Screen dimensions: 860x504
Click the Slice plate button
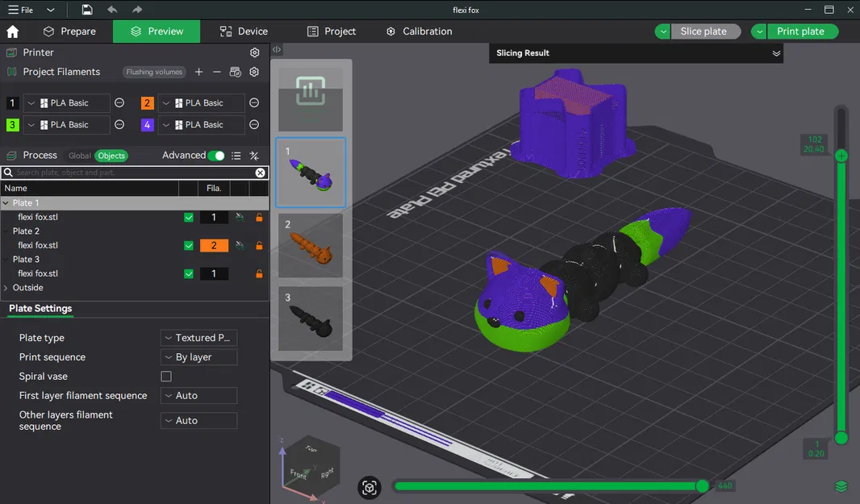click(705, 31)
